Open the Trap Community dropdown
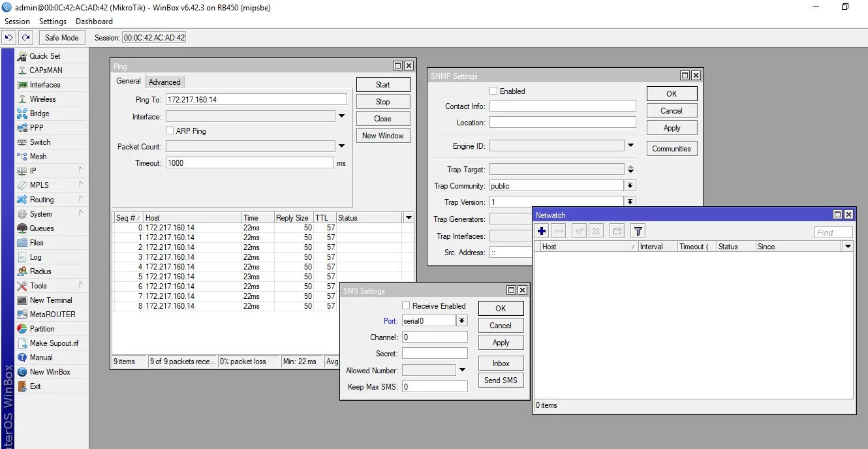The height and width of the screenshot is (449, 868). pyautogui.click(x=630, y=186)
